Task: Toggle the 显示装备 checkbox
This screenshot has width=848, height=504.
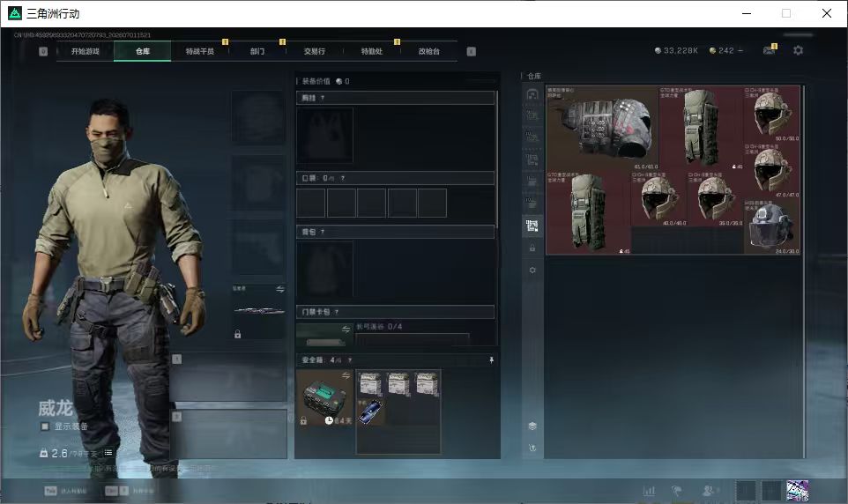Action: 45,426
